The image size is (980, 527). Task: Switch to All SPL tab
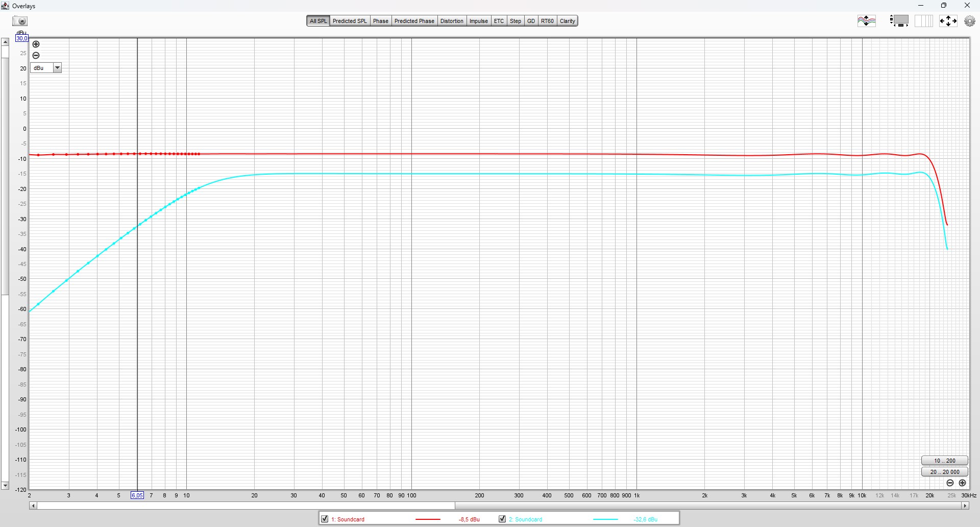tap(318, 21)
